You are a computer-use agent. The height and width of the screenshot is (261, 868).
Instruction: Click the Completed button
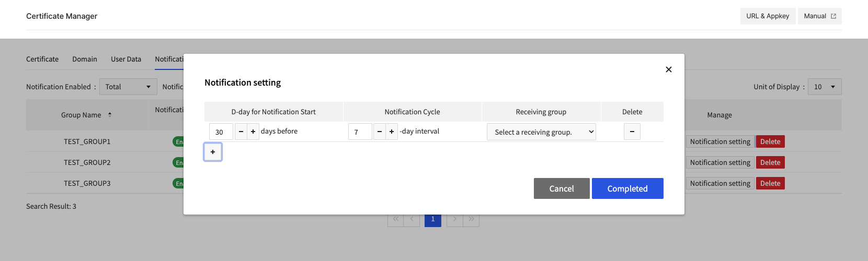coord(627,188)
